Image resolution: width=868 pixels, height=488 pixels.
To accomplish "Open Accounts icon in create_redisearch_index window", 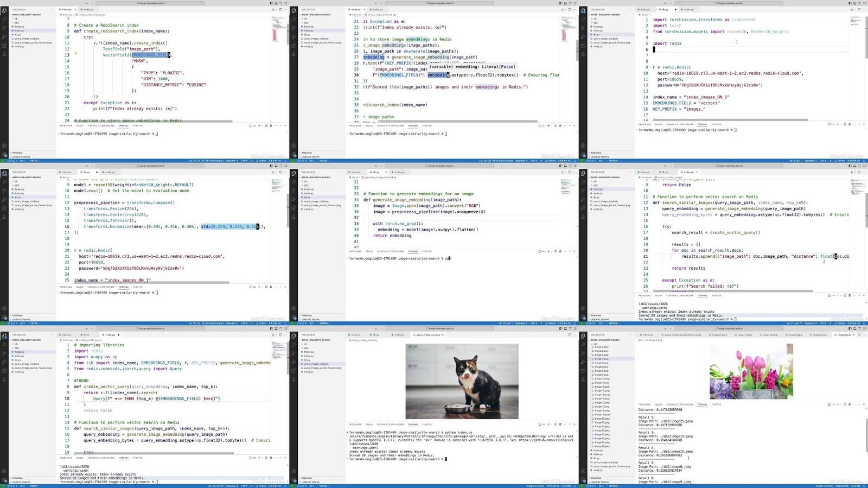I will [4, 145].
